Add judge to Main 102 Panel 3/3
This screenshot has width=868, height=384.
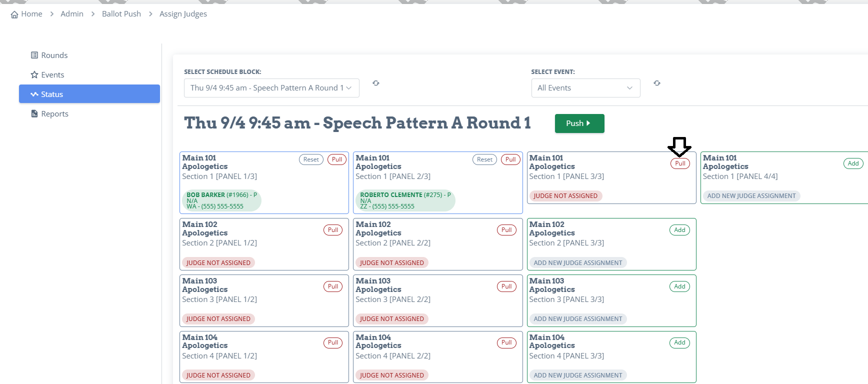(x=679, y=230)
